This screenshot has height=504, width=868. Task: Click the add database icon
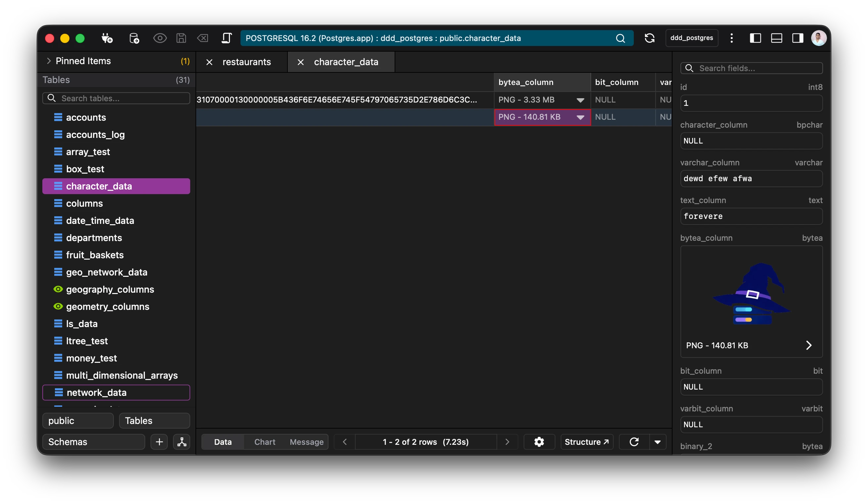tap(134, 38)
